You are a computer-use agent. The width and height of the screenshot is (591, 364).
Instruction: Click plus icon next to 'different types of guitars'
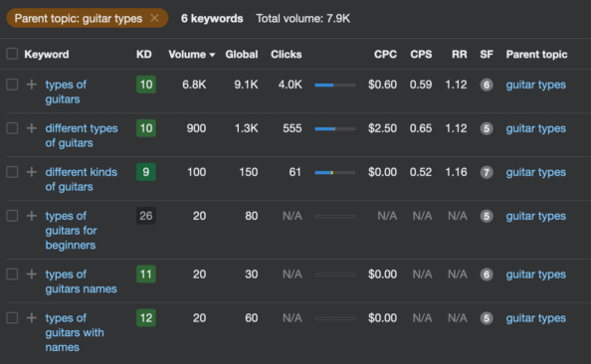pyautogui.click(x=32, y=128)
